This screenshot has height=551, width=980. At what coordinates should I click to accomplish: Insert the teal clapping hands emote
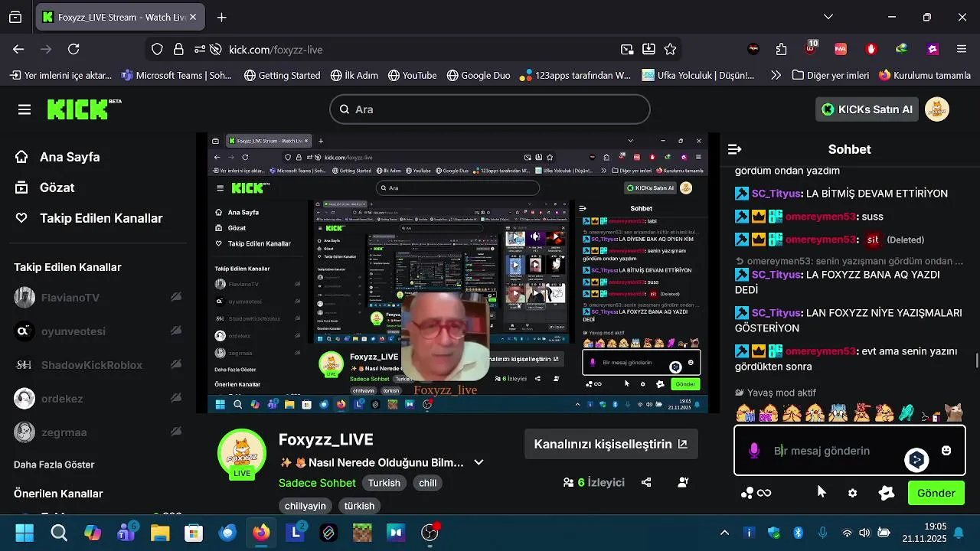(x=906, y=412)
